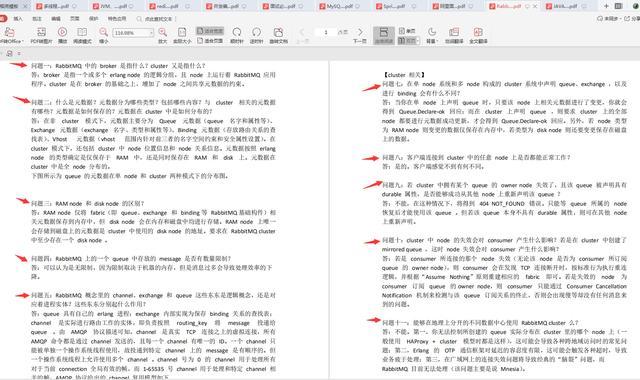Open the background moon dropdown

coord(432,35)
